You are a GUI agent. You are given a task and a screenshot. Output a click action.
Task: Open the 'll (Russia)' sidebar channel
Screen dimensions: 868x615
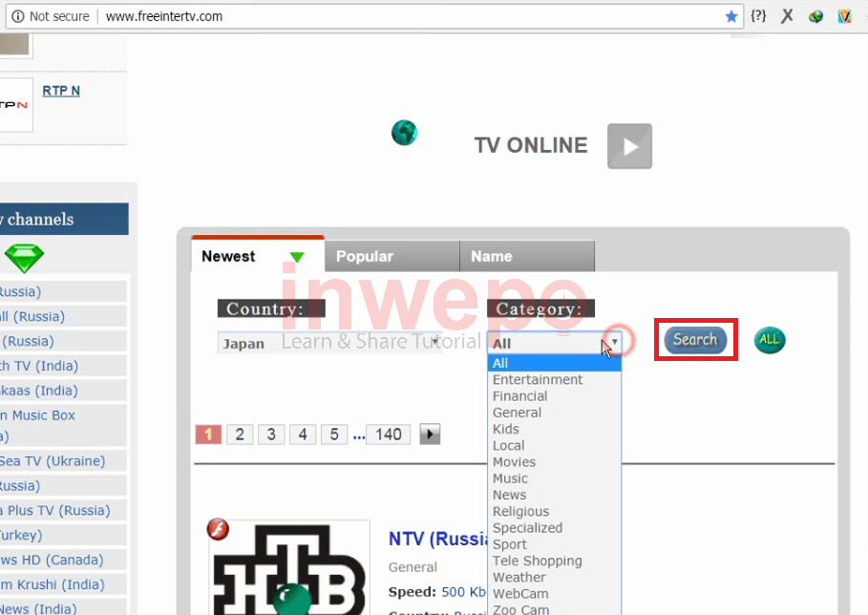point(32,317)
